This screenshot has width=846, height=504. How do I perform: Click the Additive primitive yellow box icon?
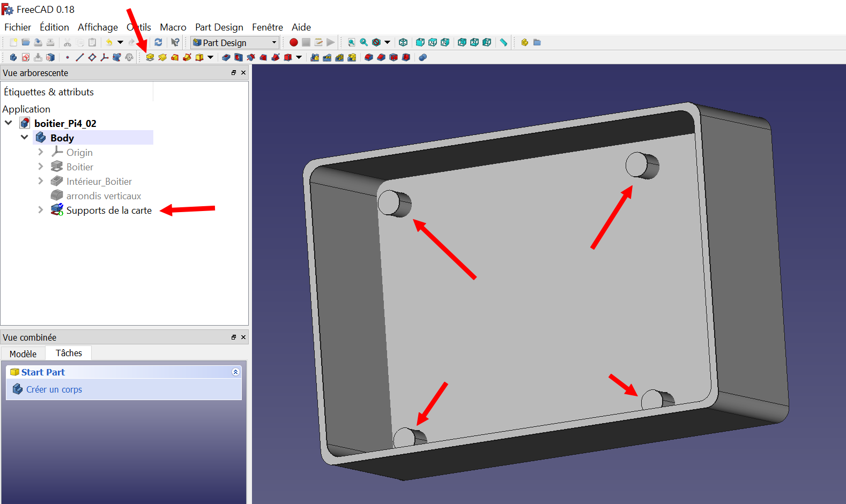point(199,57)
